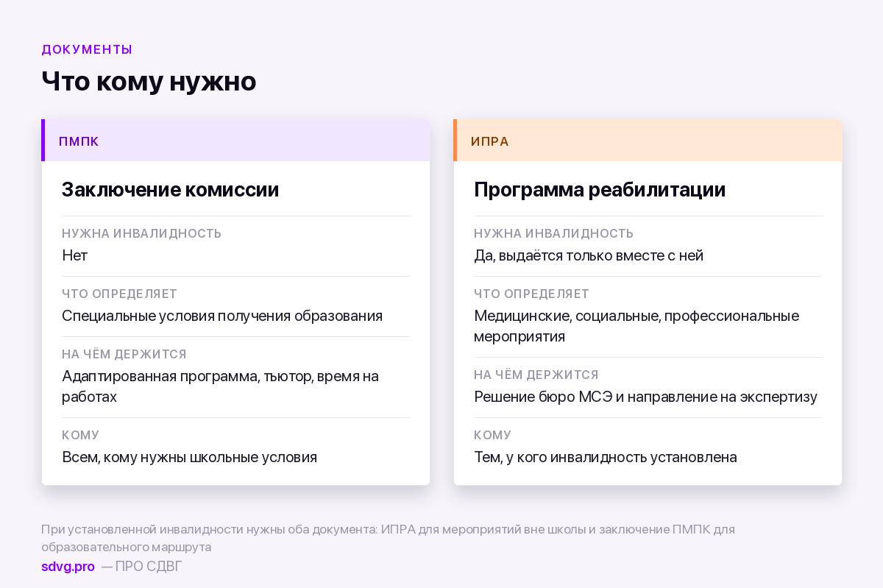Click the '— ПРО СДВГ' footer text
This screenshot has width=883, height=588.
tap(141, 567)
